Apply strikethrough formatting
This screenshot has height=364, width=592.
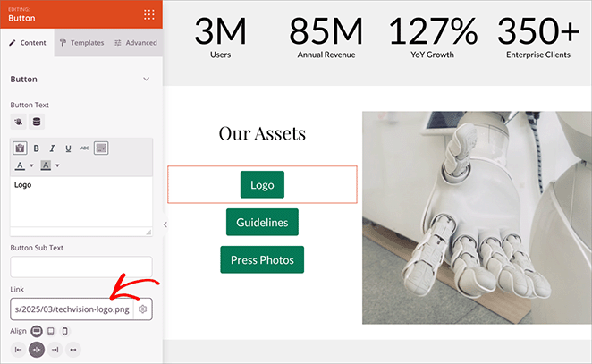(84, 148)
